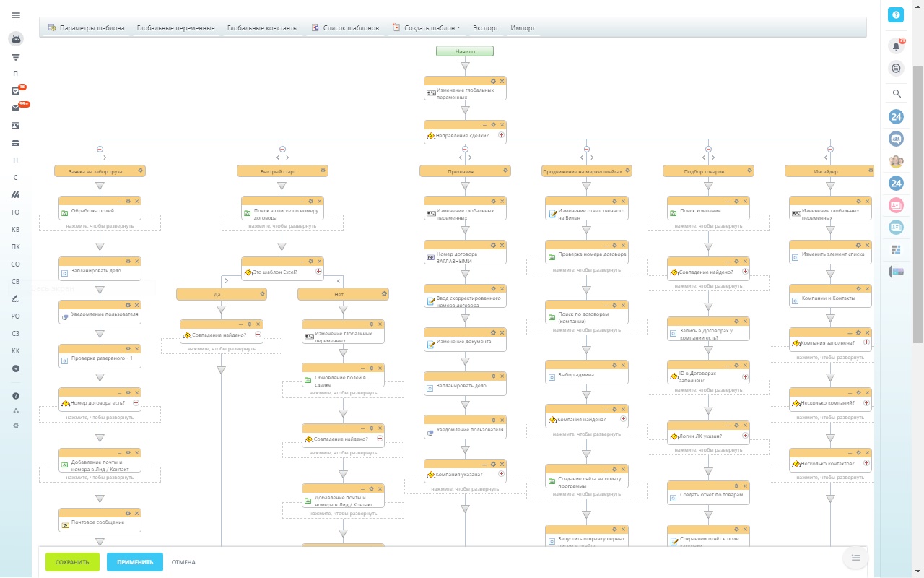Add branch using plus on 'Направление сделки?'
Screen dimensions: 924x578
(x=501, y=135)
